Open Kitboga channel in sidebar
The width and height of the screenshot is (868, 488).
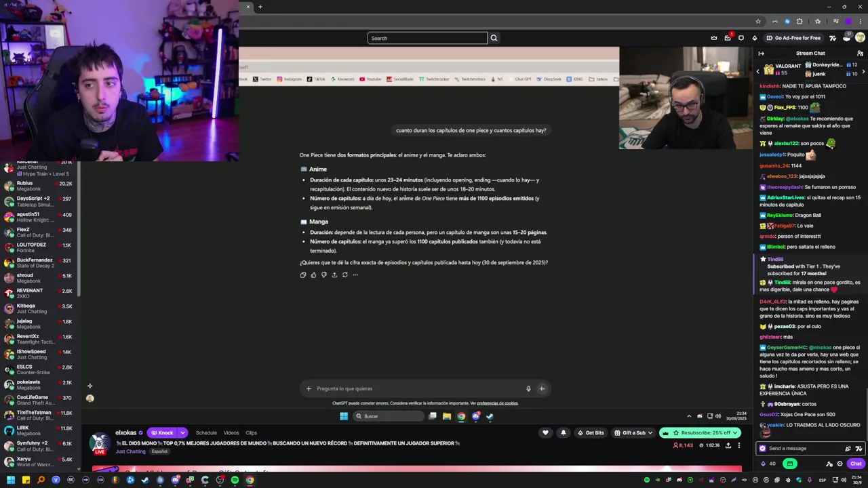(x=41, y=308)
